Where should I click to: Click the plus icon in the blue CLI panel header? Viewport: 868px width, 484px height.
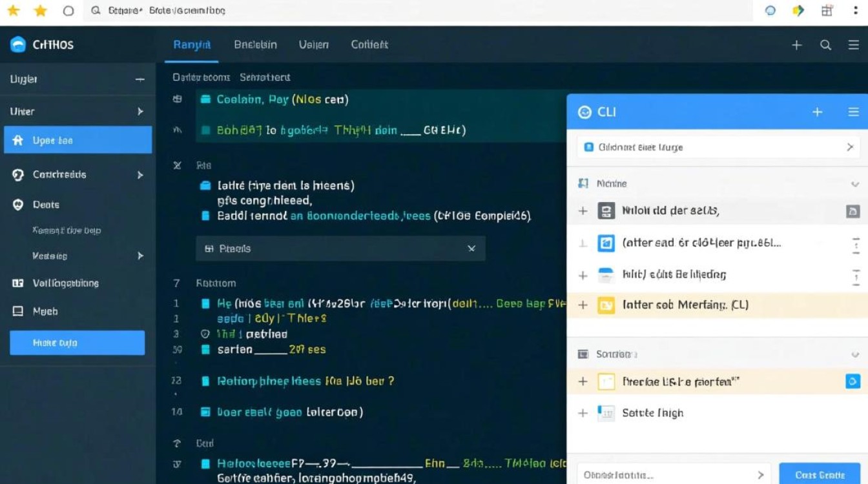coord(817,112)
